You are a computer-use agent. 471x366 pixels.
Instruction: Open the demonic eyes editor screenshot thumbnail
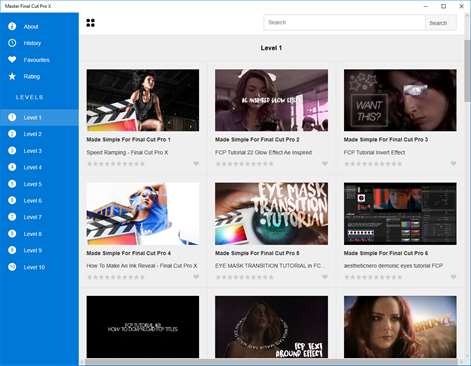tap(400, 214)
